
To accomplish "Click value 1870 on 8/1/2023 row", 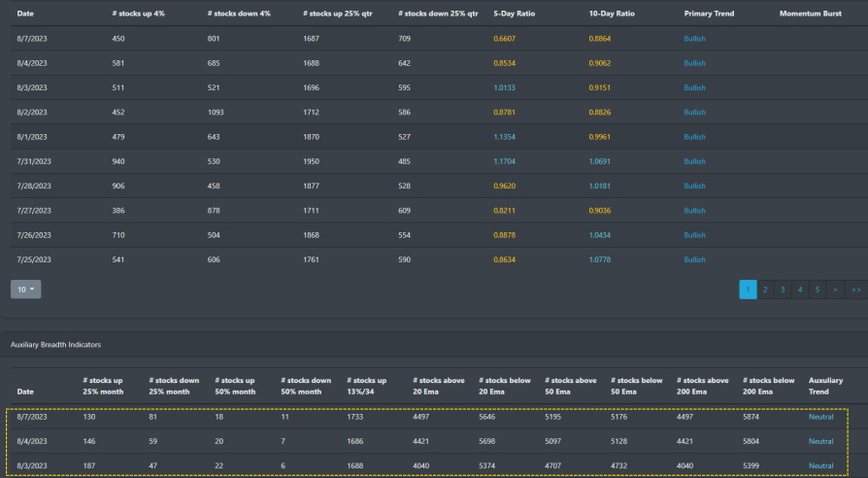I will pyautogui.click(x=311, y=137).
